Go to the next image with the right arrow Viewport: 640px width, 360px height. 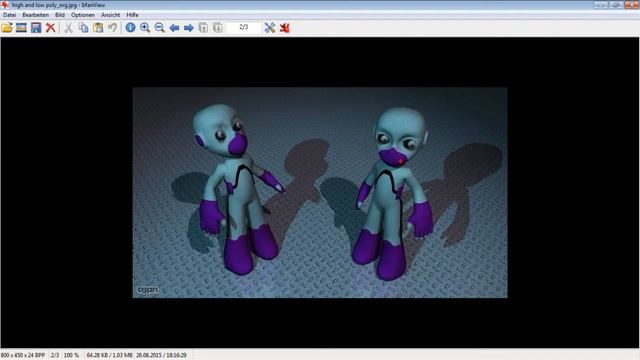pos(189,28)
